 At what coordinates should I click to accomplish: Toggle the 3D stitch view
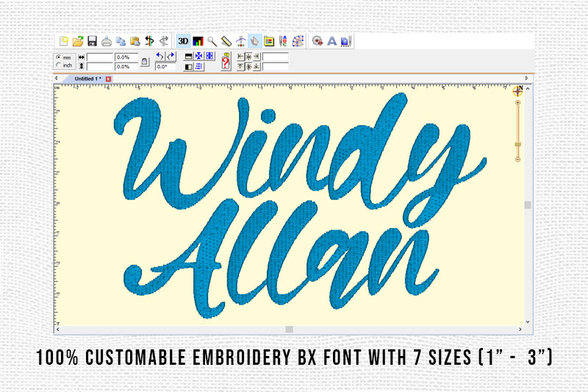tap(183, 41)
